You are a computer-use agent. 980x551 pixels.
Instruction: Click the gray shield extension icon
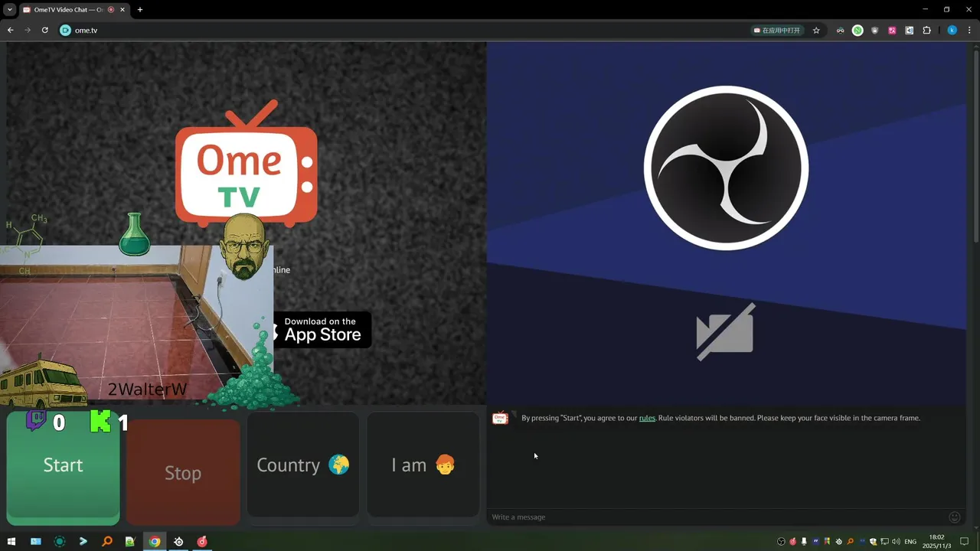pyautogui.click(x=875, y=31)
